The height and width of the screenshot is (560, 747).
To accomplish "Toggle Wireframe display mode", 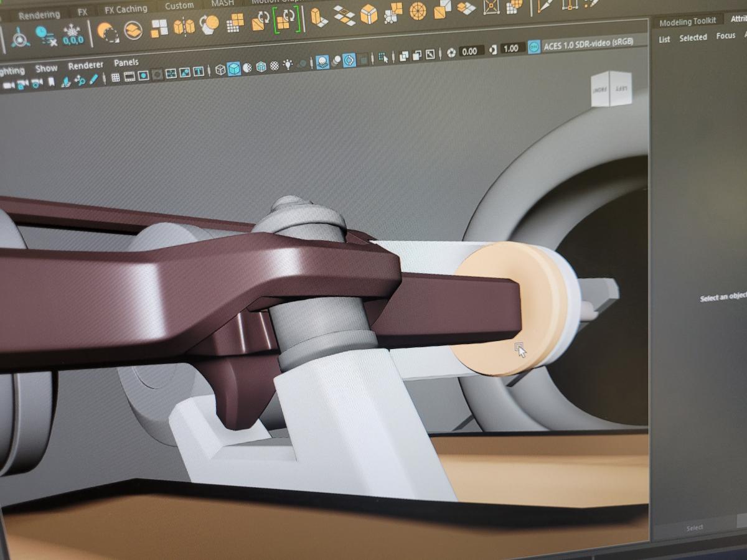I will pos(220,70).
